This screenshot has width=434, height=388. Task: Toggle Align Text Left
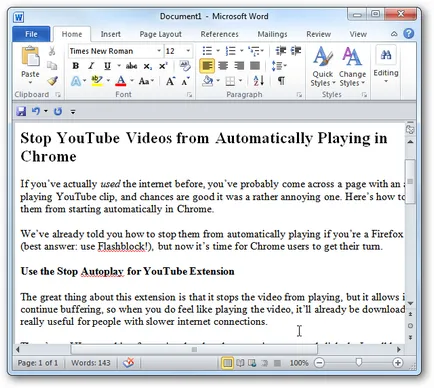[207, 66]
